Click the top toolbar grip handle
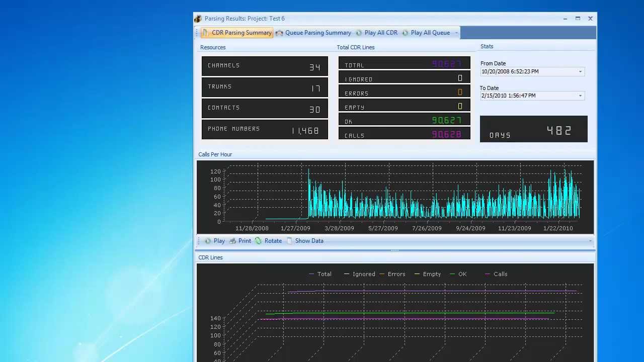 click(198, 33)
